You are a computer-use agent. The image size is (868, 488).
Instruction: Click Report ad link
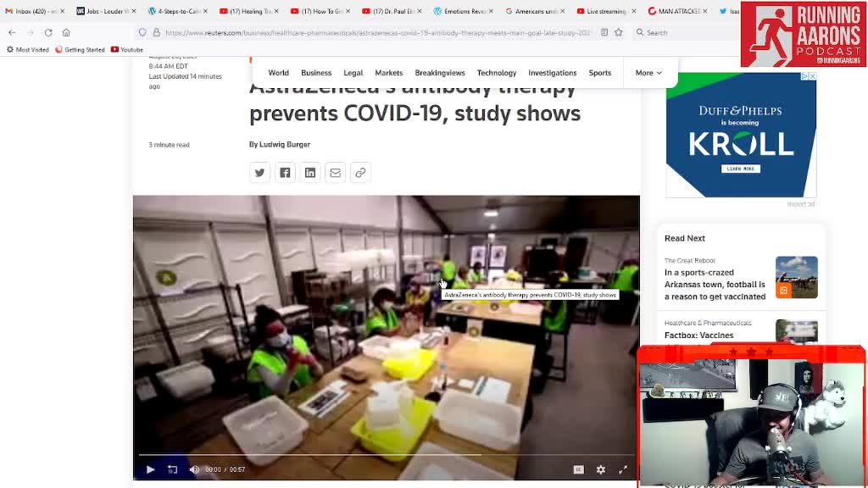point(800,204)
